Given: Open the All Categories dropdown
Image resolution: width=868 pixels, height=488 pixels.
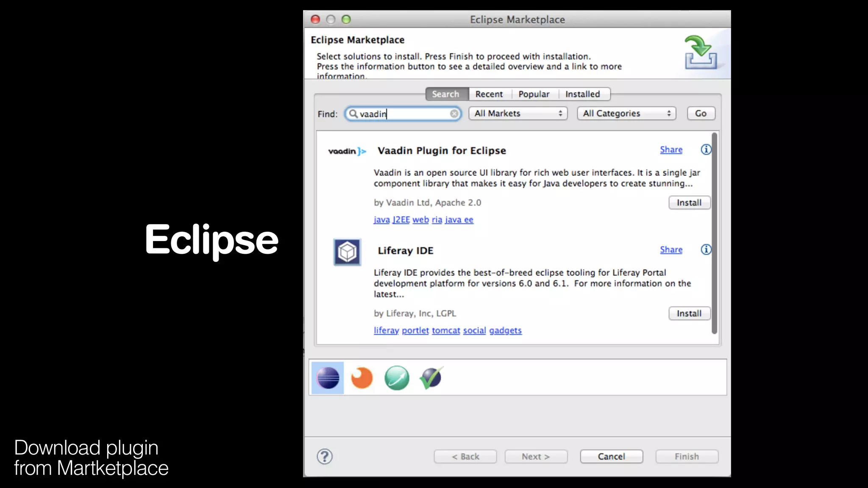Looking at the screenshot, I should pos(626,114).
